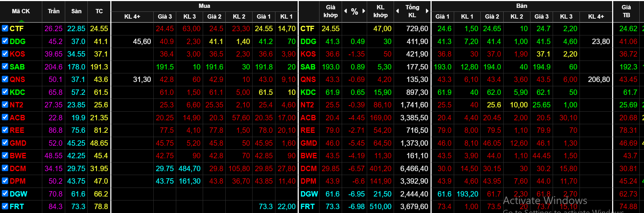Uncheck the BWE row checkbox
This screenshot has width=644, height=213.
point(5,155)
